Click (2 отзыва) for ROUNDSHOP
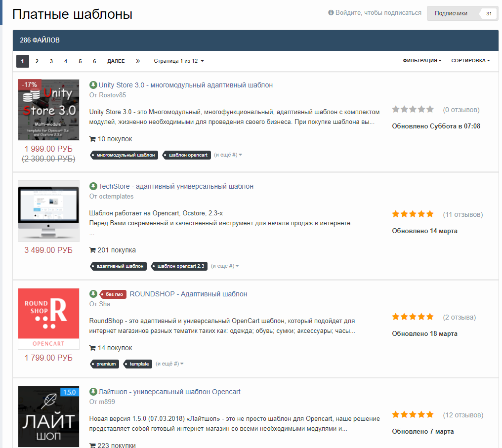The width and height of the screenshot is (502, 448). pos(460,317)
